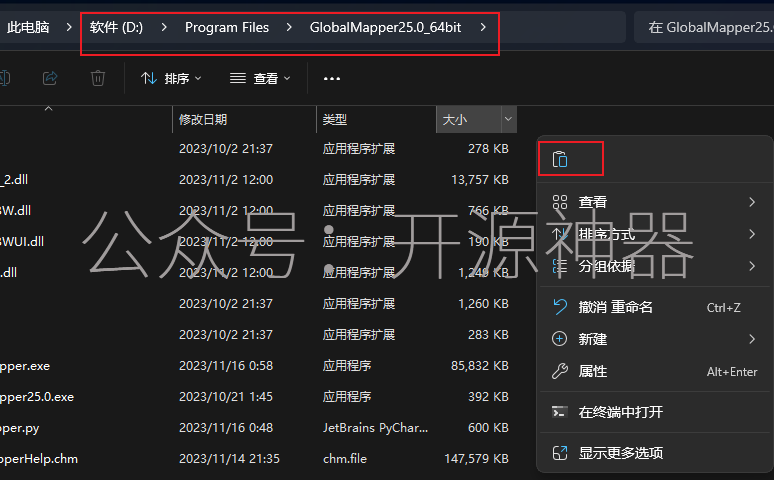Click the Delete trash icon in toolbar

click(98, 78)
